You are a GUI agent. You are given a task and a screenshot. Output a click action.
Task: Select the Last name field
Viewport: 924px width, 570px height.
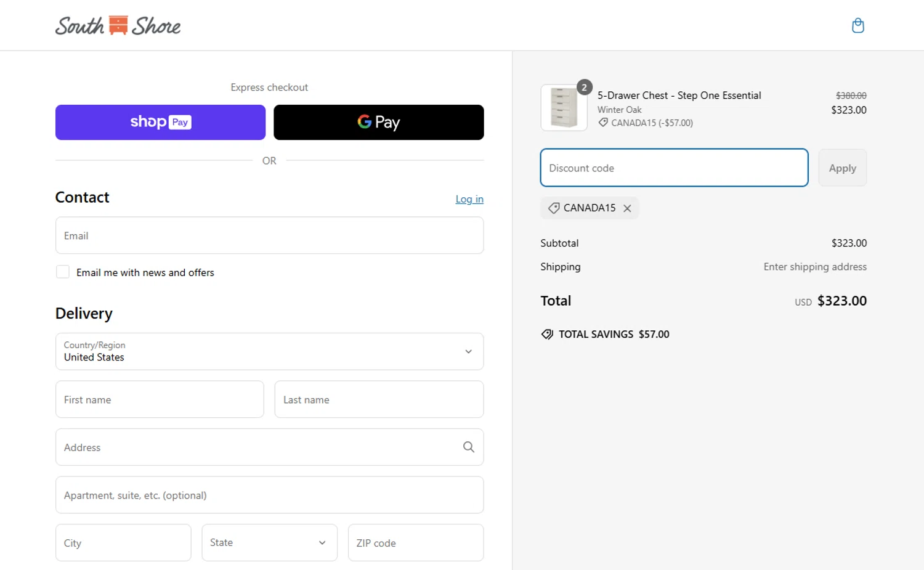[378, 399]
